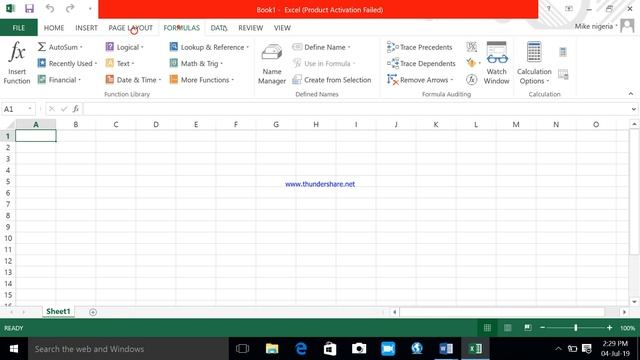The height and width of the screenshot is (360, 640).
Task: Click the Search the web and Windows box
Action: 128,349
